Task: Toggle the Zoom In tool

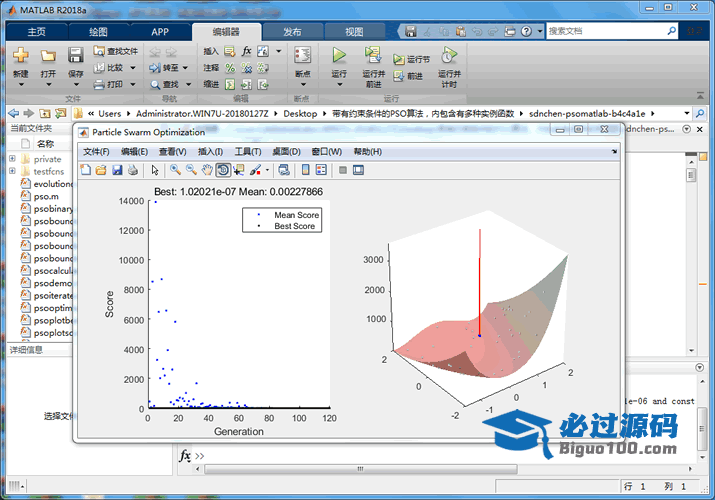Action: click(x=175, y=170)
